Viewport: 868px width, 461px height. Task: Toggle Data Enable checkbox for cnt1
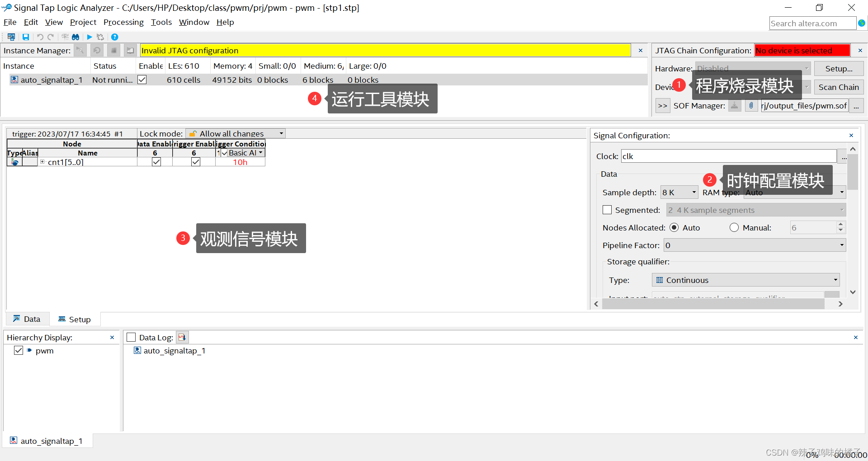(x=156, y=162)
